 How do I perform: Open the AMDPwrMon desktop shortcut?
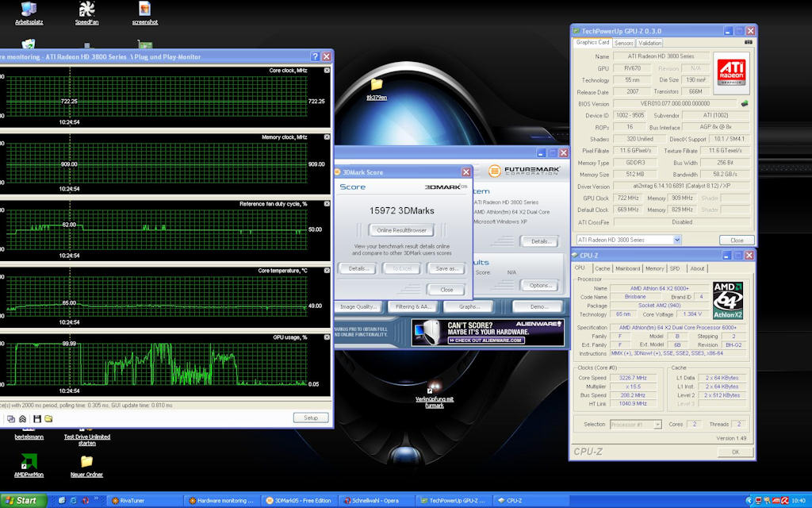[29, 462]
